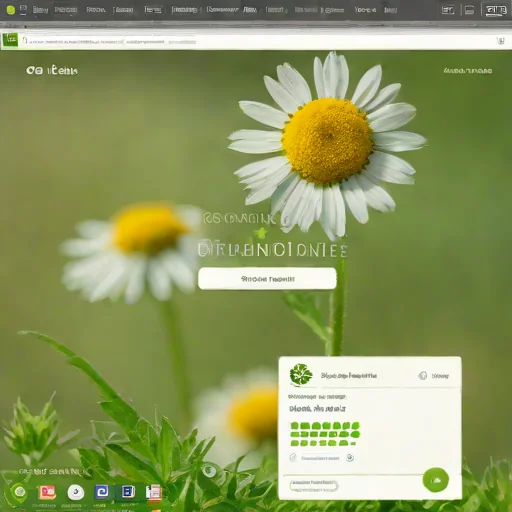512x512 pixels.
Task: Click the green leaf logo in the popup card
Action: [x=301, y=375]
